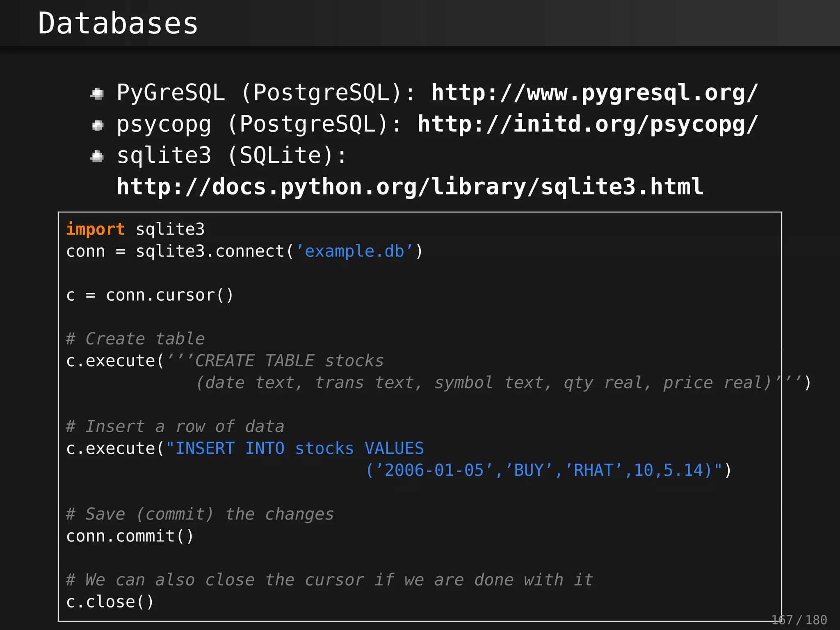This screenshot has height=630, width=840.
Task: Click the '2006-01-05','BUY','RHAT' values line
Action: point(548,470)
